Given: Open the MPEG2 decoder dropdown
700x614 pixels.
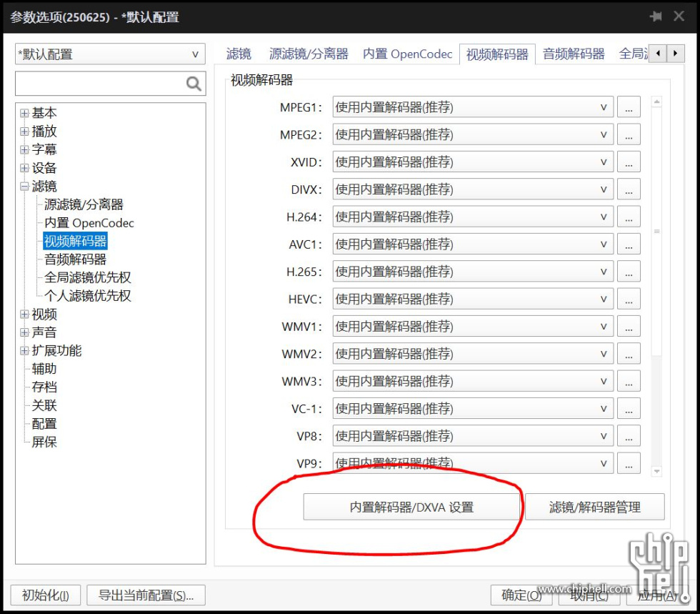Looking at the screenshot, I should click(473, 134).
